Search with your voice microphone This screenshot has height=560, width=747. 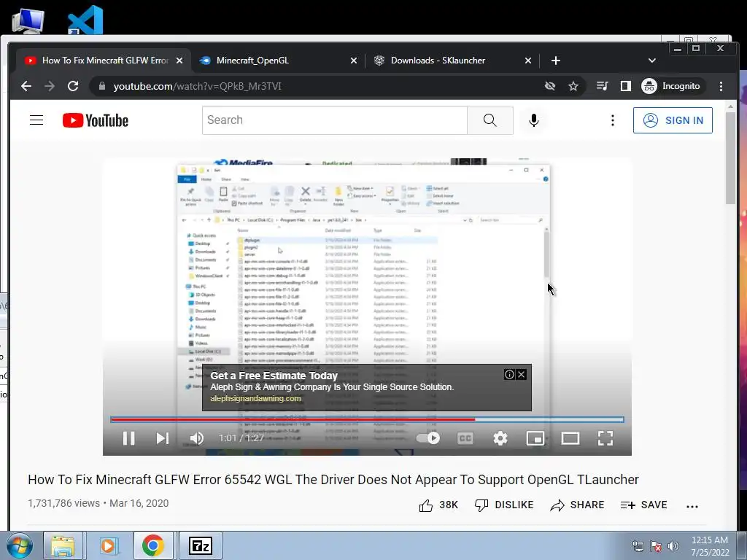(x=533, y=120)
